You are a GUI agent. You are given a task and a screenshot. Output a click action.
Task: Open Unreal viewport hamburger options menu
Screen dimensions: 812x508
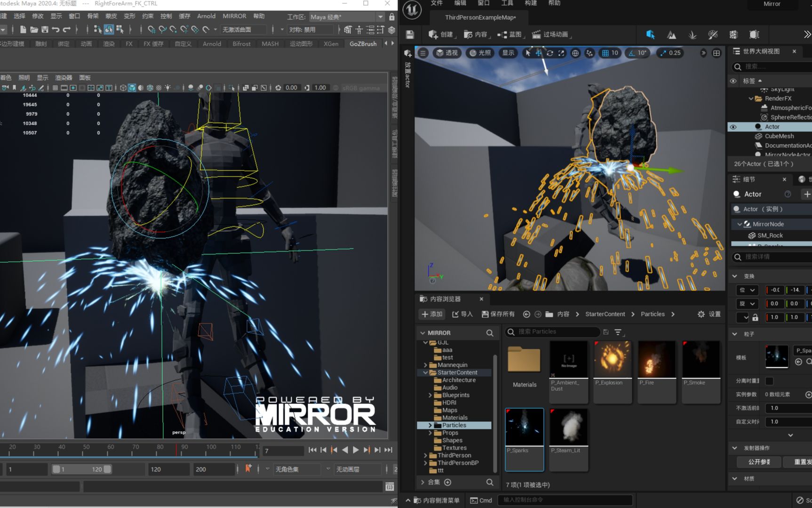(423, 53)
